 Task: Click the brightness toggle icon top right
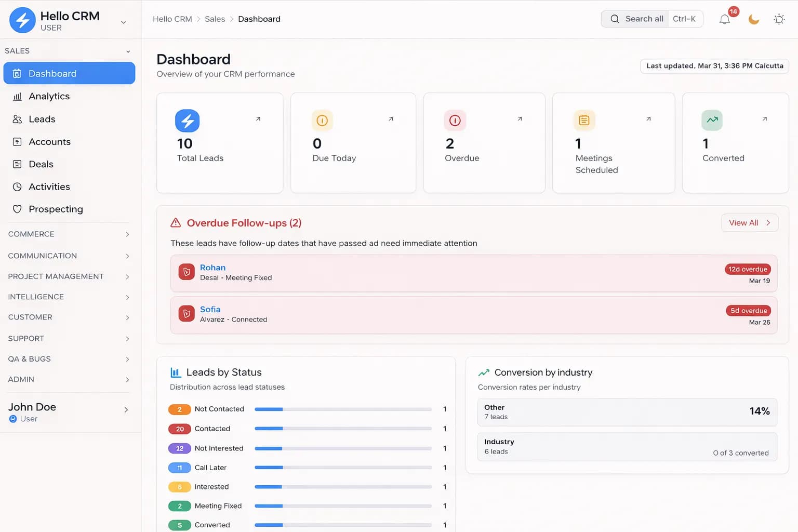[x=779, y=19]
